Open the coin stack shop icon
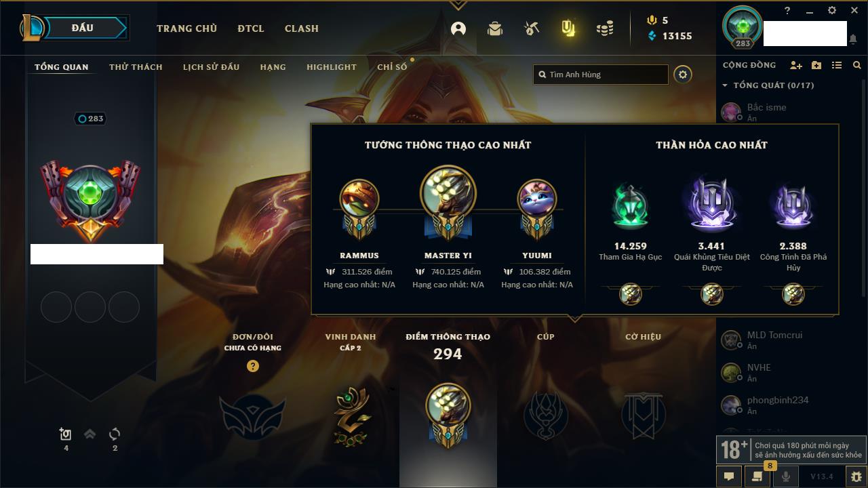 (x=605, y=28)
